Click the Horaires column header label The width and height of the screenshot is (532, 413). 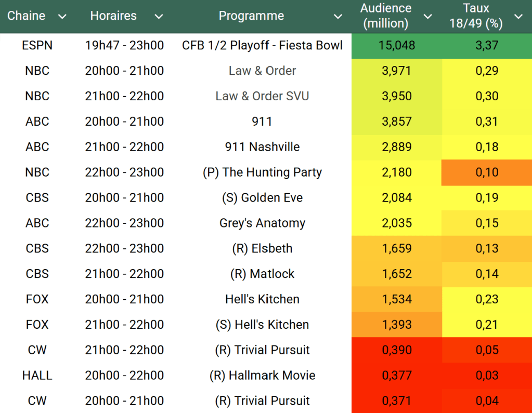point(113,16)
